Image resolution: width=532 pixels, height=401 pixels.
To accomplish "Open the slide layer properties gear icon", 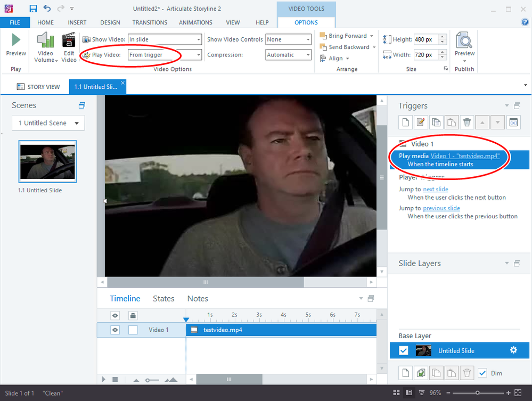I will click(513, 350).
